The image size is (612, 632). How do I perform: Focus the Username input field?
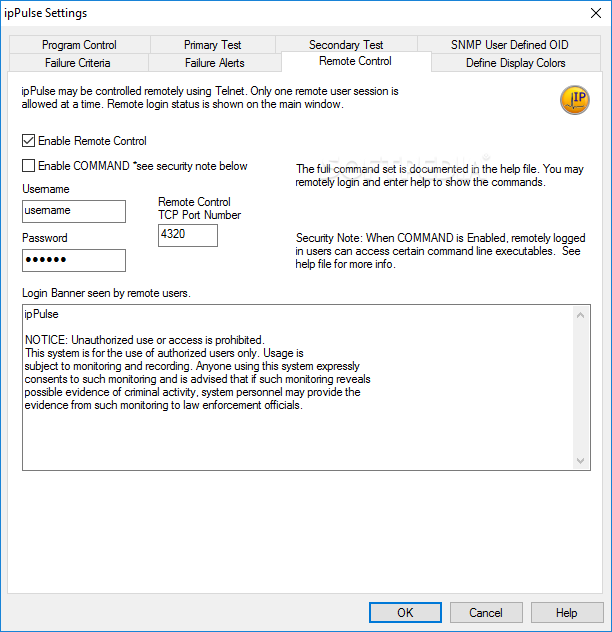point(74,211)
